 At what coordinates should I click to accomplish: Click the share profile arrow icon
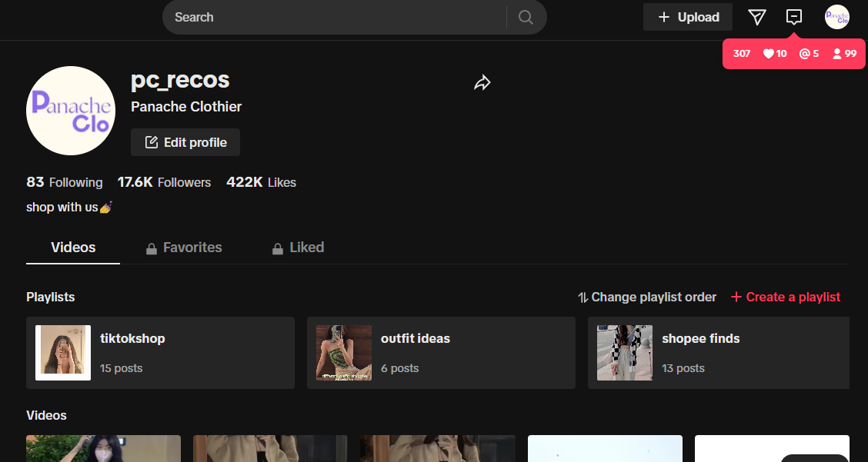tap(482, 83)
